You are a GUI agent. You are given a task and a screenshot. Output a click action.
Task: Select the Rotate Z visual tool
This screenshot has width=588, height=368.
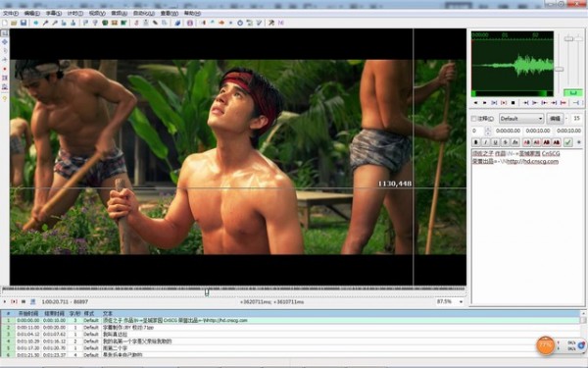pos(5,50)
